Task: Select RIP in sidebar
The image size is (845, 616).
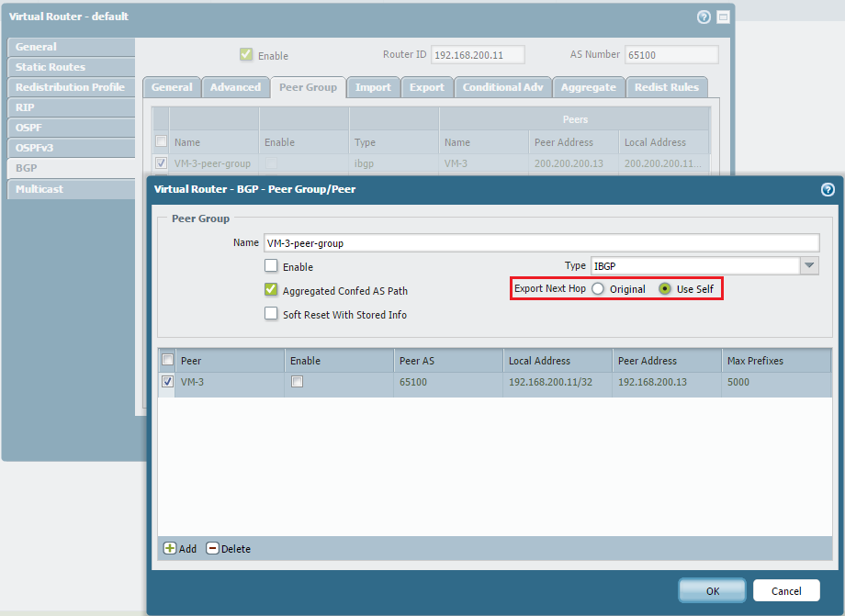Action: (x=71, y=107)
